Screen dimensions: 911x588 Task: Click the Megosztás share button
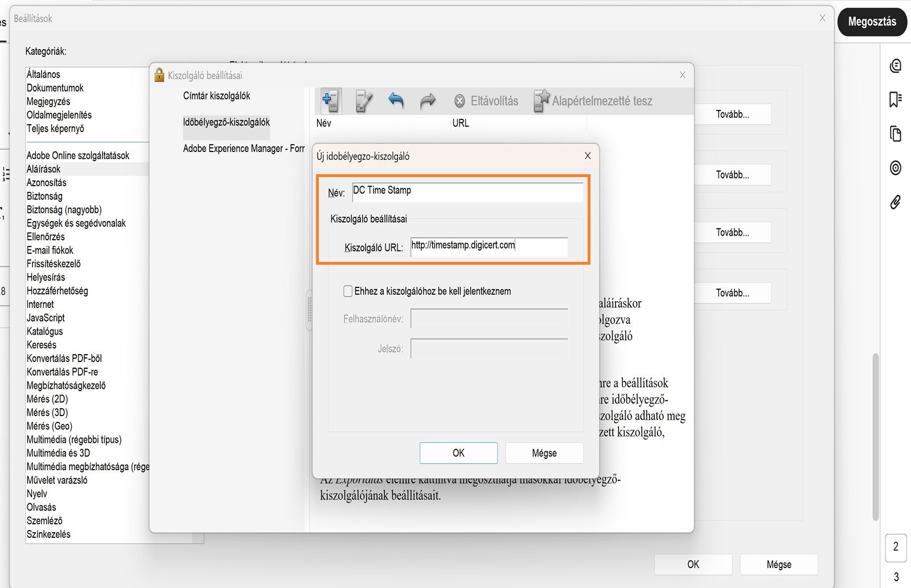872,22
